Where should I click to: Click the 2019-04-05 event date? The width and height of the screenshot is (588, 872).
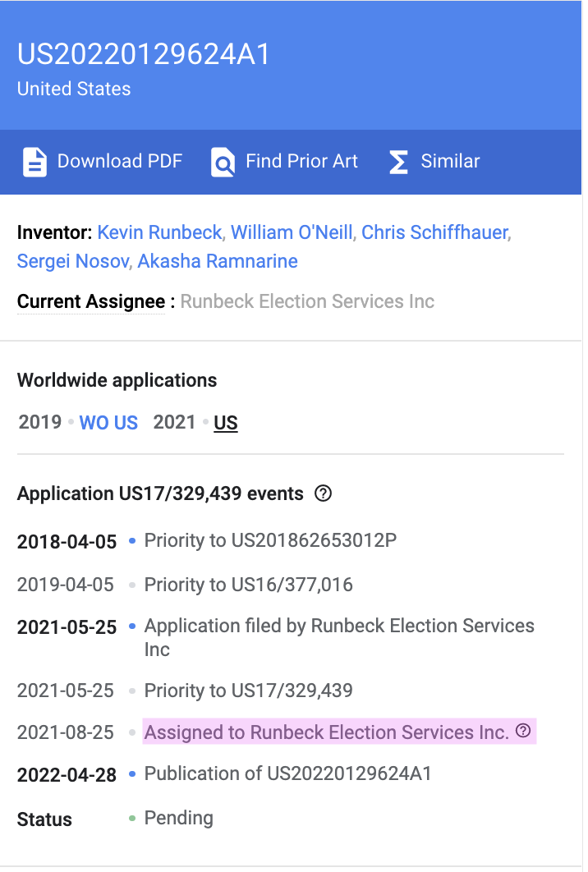click(x=66, y=585)
